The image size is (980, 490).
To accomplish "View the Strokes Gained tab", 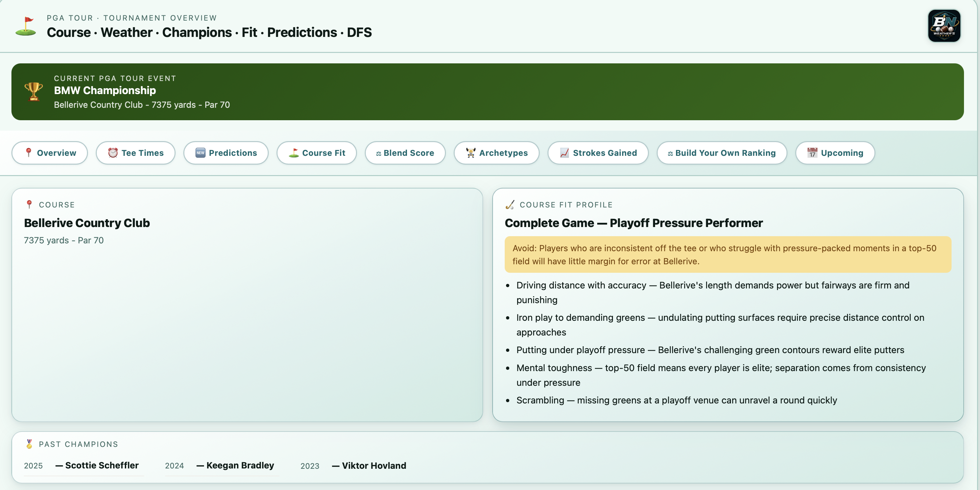I will point(598,153).
